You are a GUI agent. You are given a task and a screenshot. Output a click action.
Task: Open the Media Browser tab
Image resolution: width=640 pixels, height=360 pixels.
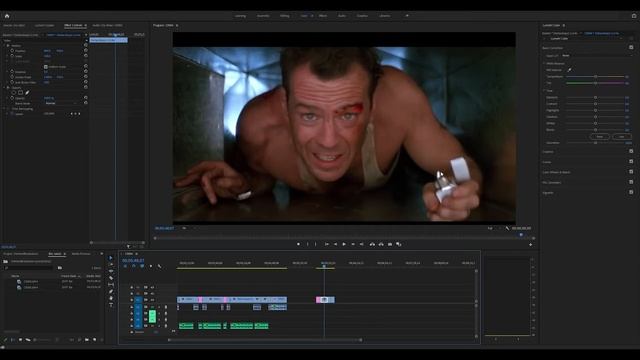[x=81, y=254]
